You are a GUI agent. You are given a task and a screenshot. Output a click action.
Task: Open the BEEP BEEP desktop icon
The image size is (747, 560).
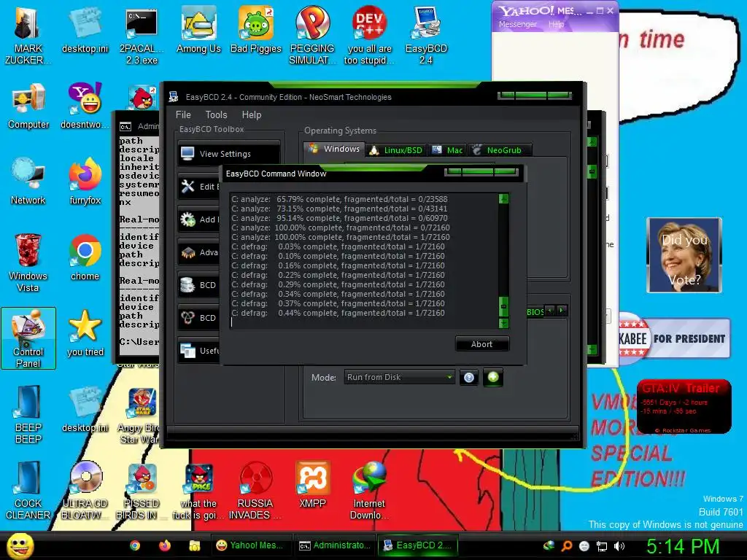(x=28, y=414)
